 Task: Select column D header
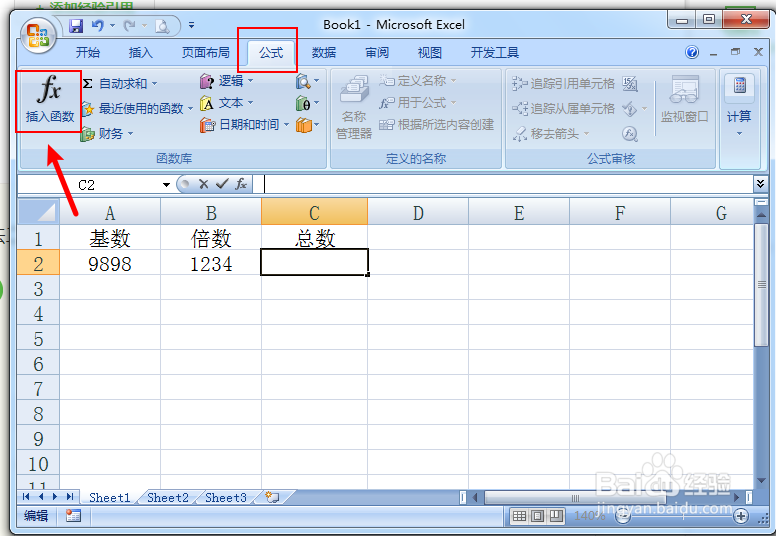pyautogui.click(x=418, y=213)
